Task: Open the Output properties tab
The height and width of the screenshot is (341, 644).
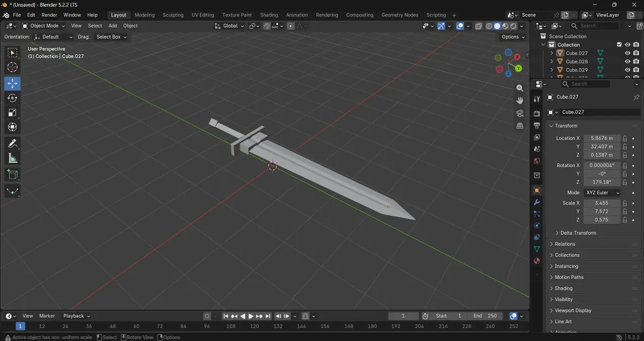Action: coord(537,125)
